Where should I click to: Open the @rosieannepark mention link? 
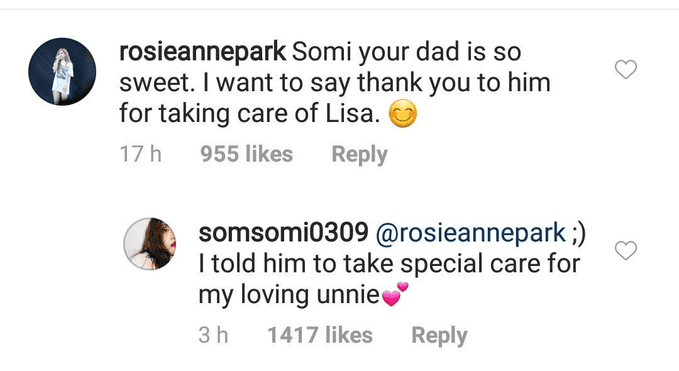pyautogui.click(x=471, y=233)
